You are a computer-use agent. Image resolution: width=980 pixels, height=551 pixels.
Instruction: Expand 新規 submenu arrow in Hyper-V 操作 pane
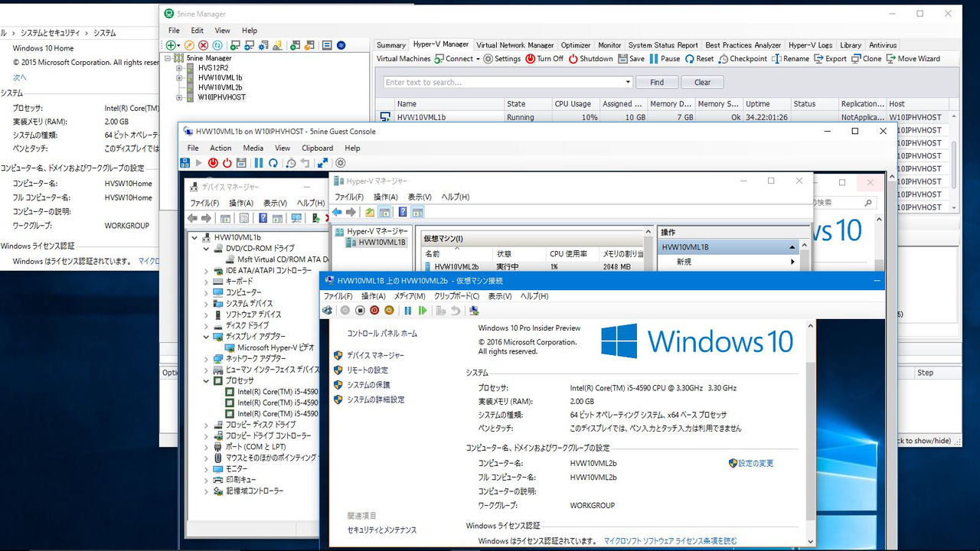792,262
